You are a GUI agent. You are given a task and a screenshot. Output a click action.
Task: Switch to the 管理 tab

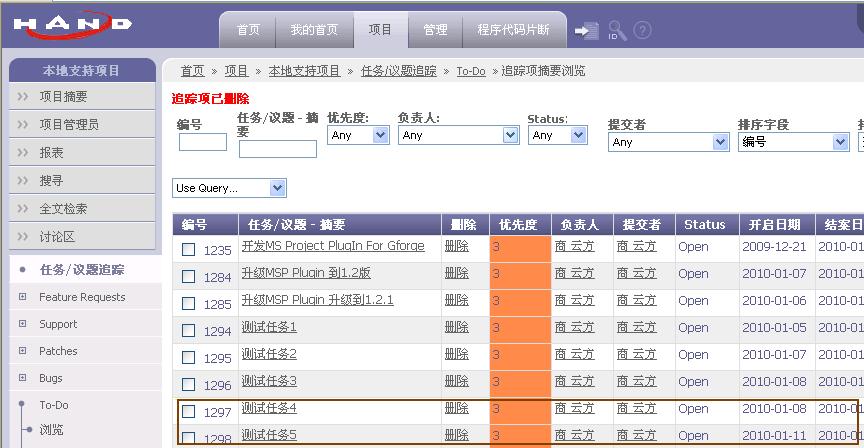pos(435,30)
